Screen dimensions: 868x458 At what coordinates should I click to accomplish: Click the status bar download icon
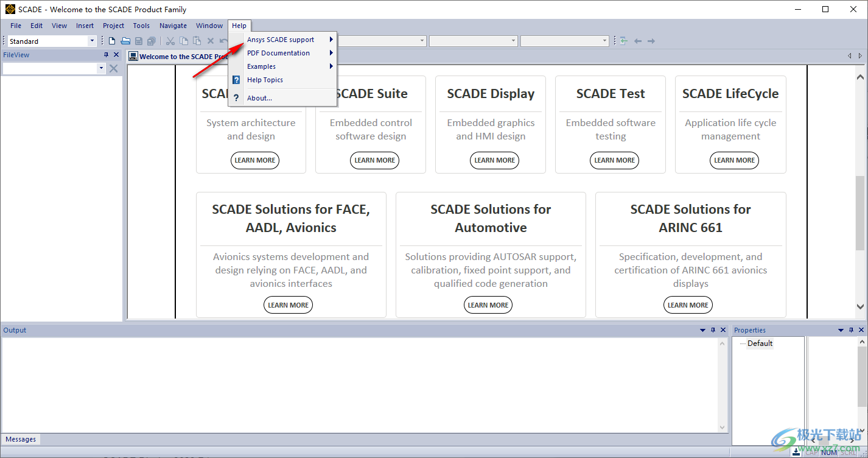(x=796, y=452)
